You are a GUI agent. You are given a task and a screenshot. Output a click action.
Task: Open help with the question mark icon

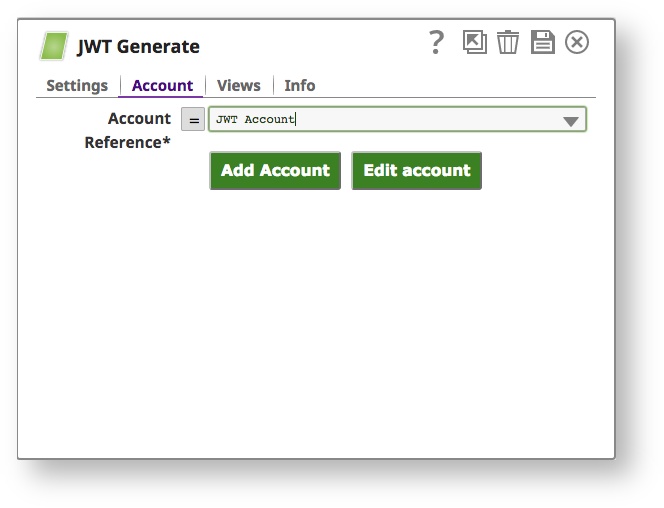(436, 42)
